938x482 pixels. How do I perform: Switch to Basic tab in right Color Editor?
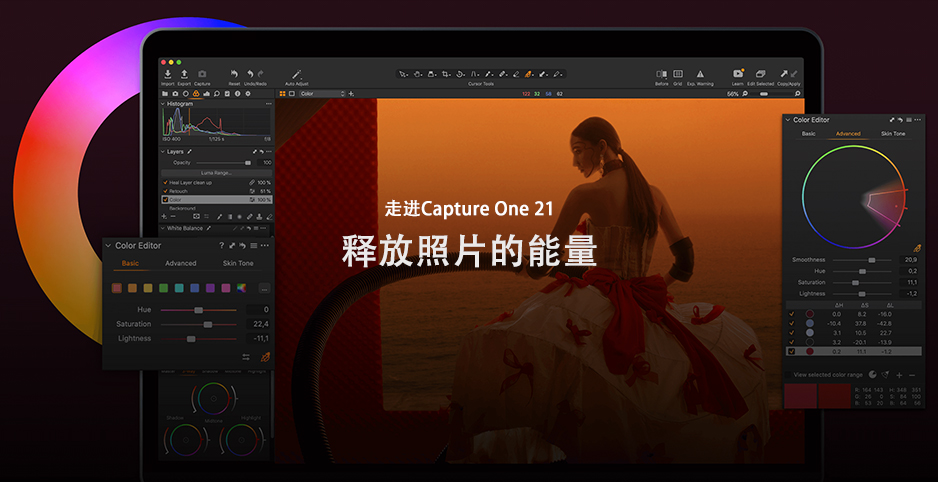click(x=808, y=134)
